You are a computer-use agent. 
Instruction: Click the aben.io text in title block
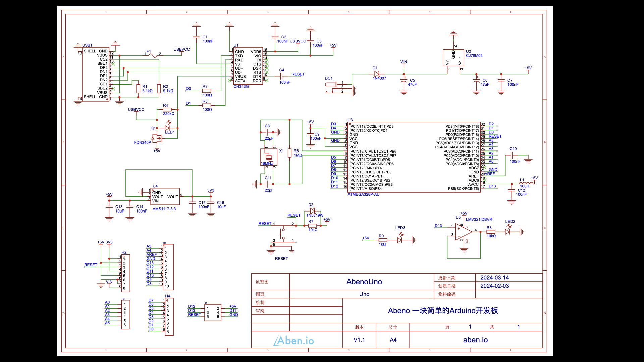pyautogui.click(x=475, y=340)
